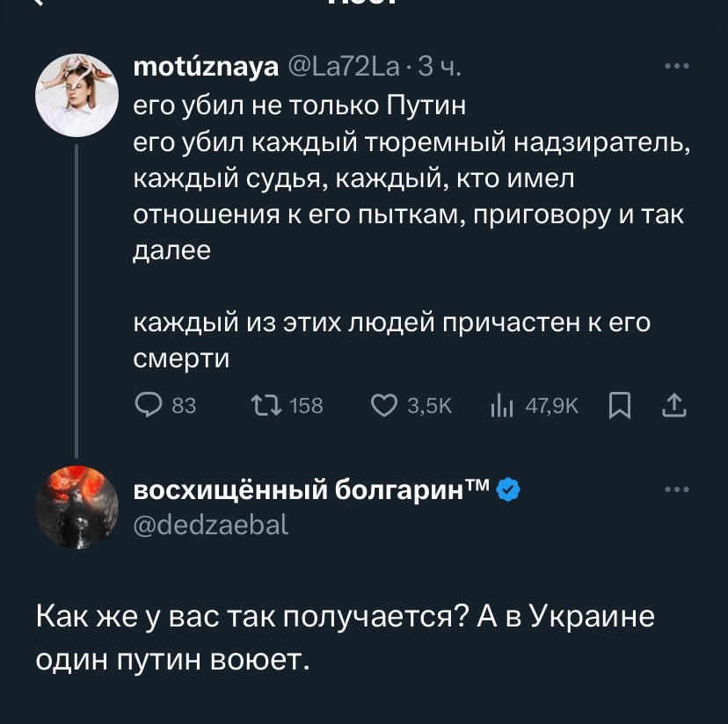Bookmark the motúznaya tweet
This screenshot has width=728, height=724.
pyautogui.click(x=620, y=405)
